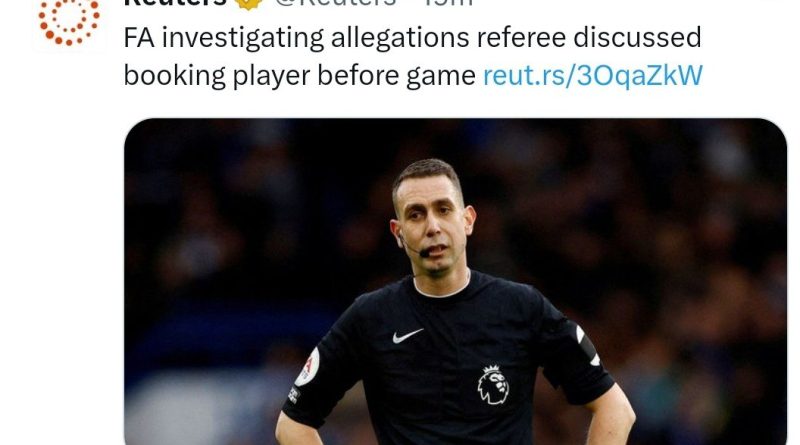Open the @Reuters handle
The image size is (800, 445).
336,3
